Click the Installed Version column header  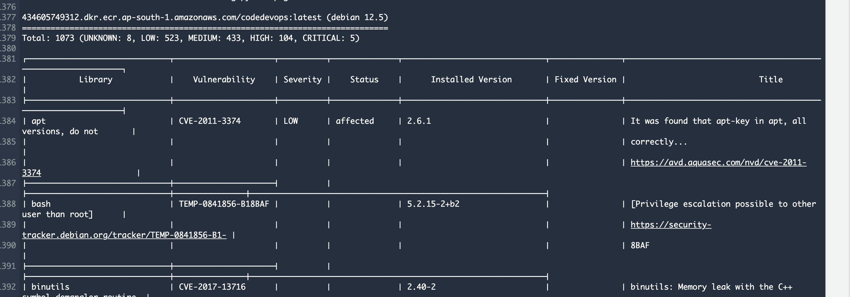point(471,80)
